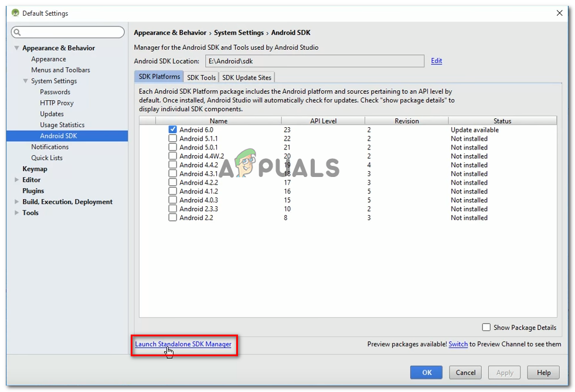Check the Android 2.3.3 checkbox
The width and height of the screenshot is (575, 392).
(x=173, y=209)
